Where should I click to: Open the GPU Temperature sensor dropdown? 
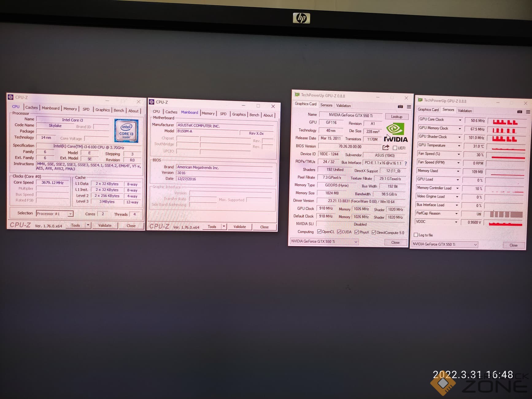point(459,146)
